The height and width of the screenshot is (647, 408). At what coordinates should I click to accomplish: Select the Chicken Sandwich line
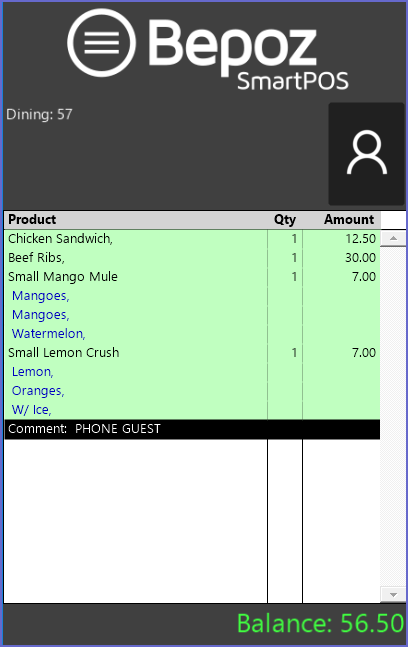(x=192, y=238)
